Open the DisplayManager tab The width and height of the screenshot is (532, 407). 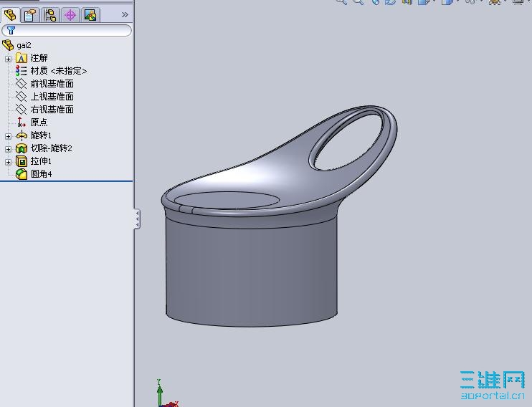(90, 15)
